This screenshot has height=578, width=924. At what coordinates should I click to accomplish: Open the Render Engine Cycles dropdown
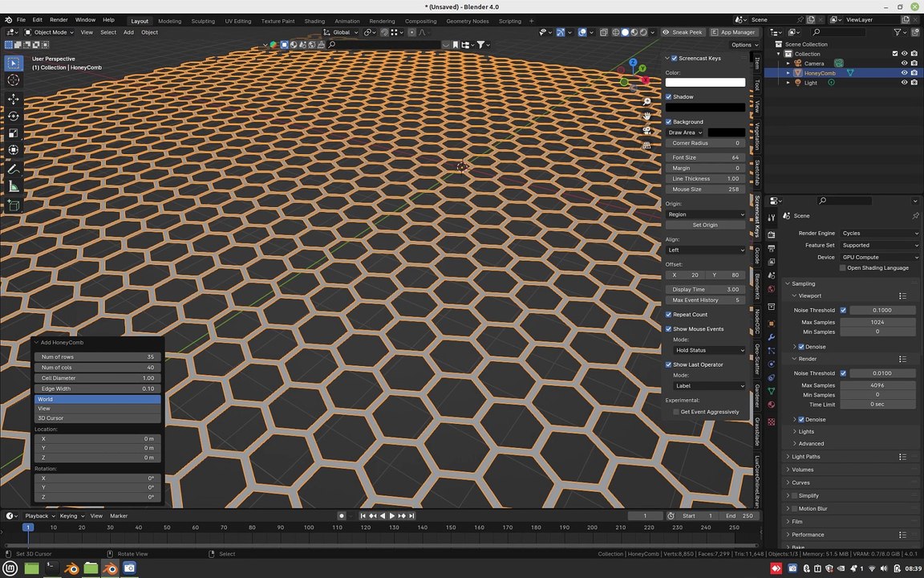click(x=880, y=234)
